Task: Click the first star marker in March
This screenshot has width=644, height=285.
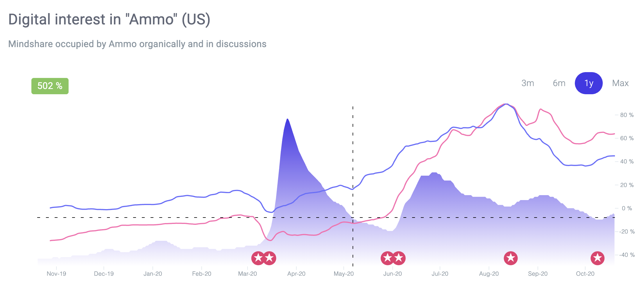Action: click(258, 258)
